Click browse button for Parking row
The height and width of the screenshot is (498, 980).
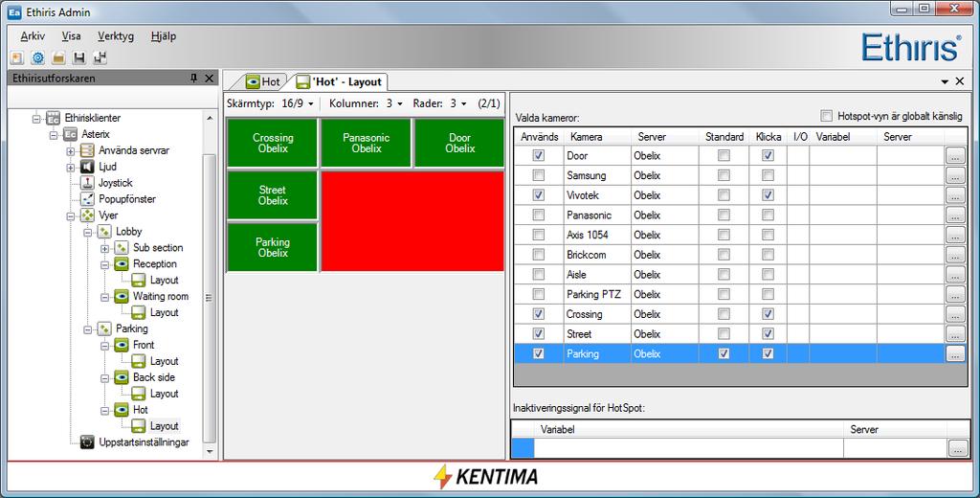[954, 353]
